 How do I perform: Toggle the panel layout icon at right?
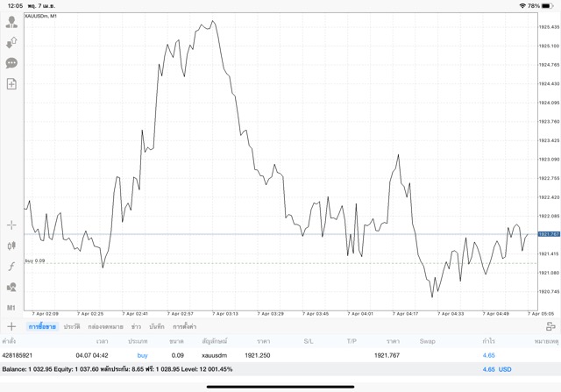550,326
